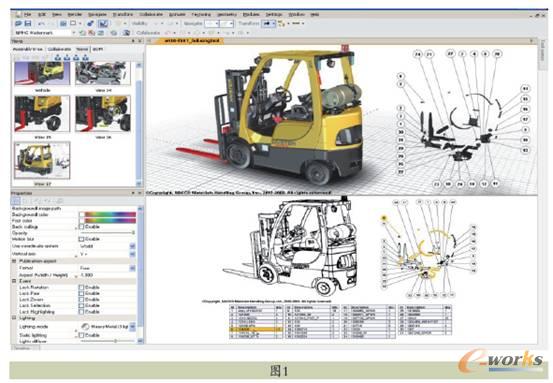Open the Lighting mode dropdown

coord(133,327)
